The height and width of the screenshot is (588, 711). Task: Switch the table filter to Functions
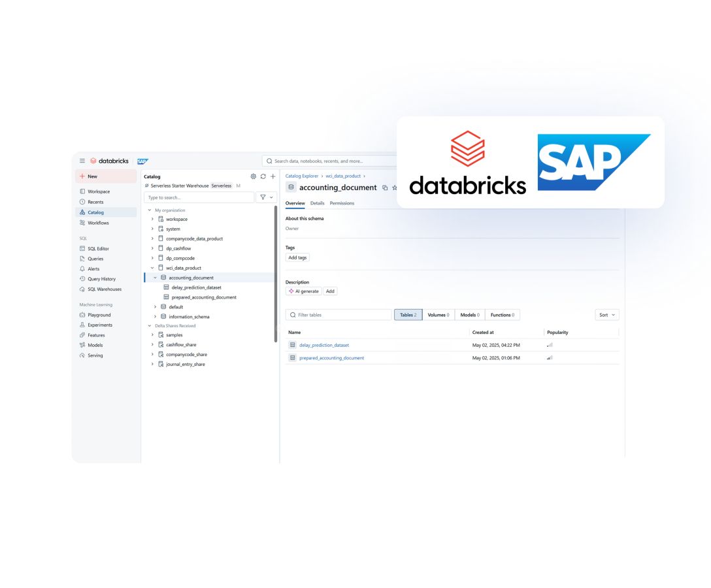502,315
